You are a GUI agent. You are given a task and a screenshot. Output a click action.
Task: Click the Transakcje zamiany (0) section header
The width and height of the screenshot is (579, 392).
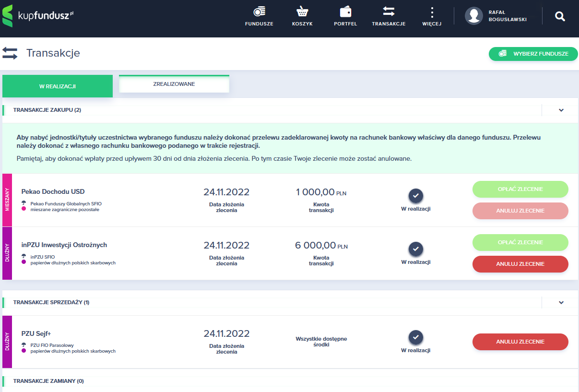[48, 381]
